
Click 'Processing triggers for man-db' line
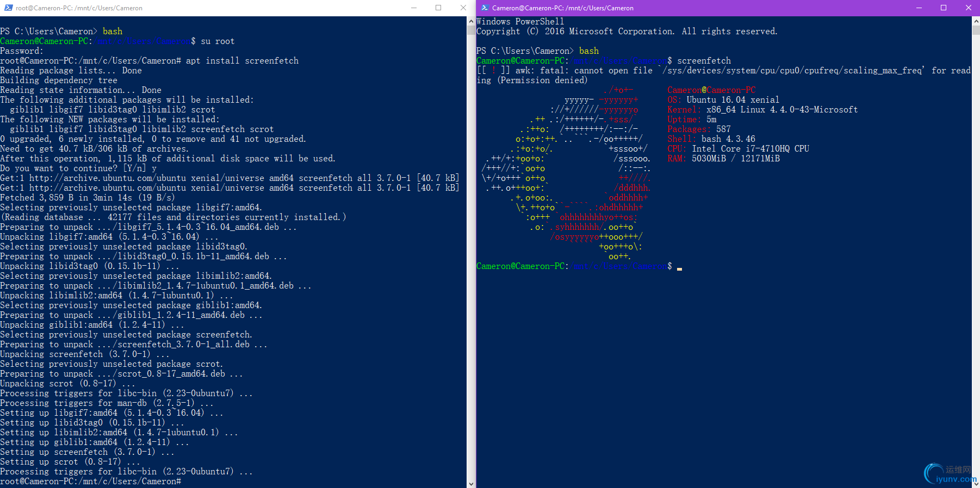coord(107,403)
